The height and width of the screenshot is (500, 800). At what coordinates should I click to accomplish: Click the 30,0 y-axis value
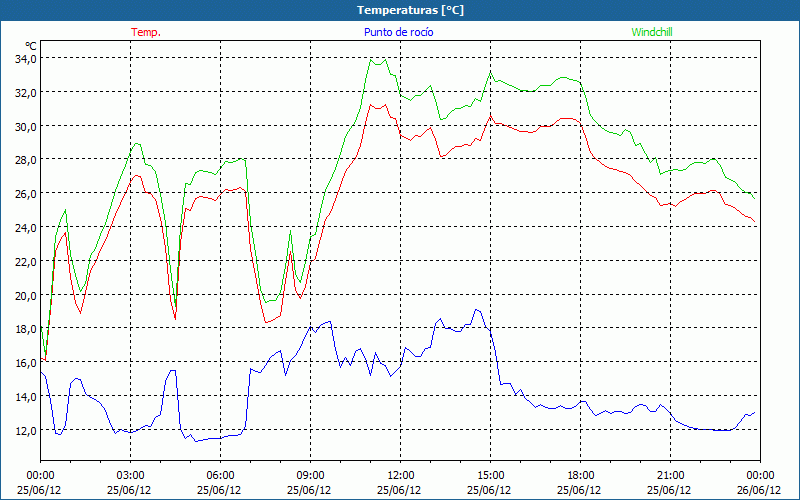coord(26,126)
